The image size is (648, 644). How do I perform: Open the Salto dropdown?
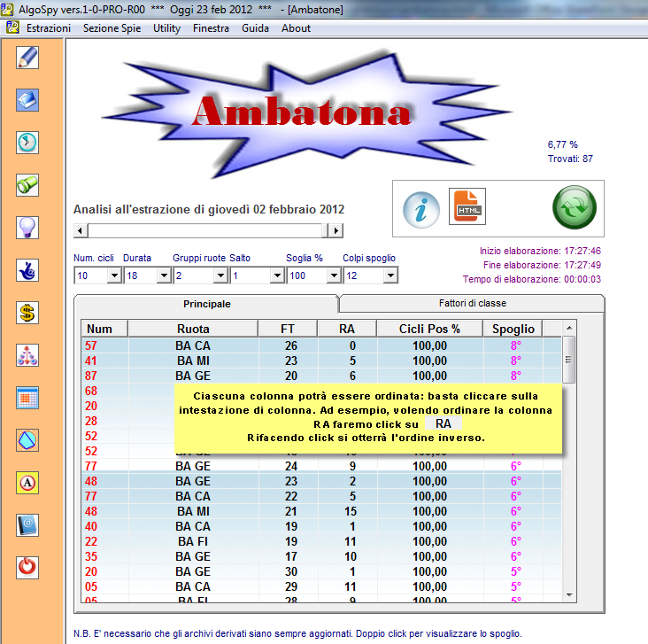277,275
